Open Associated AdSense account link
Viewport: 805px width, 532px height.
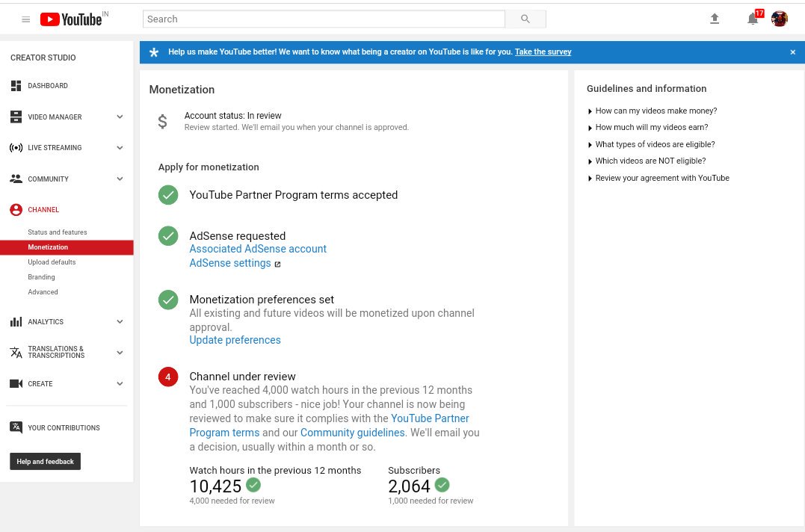point(258,249)
